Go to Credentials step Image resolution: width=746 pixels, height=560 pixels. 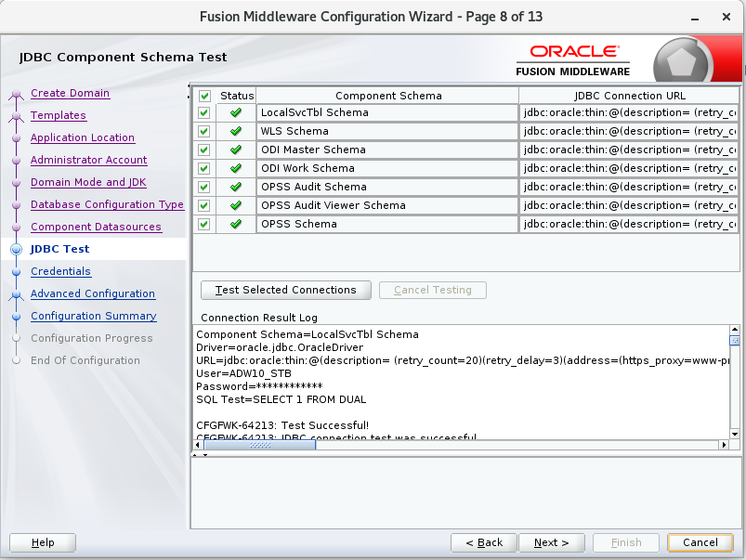[60, 272]
